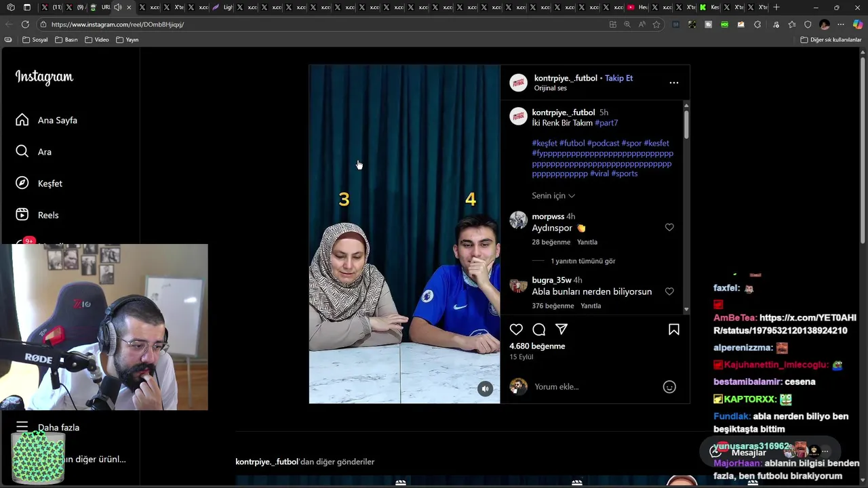Open browser essentials shield icon
This screenshot has height=488, width=868.
click(x=808, y=24)
